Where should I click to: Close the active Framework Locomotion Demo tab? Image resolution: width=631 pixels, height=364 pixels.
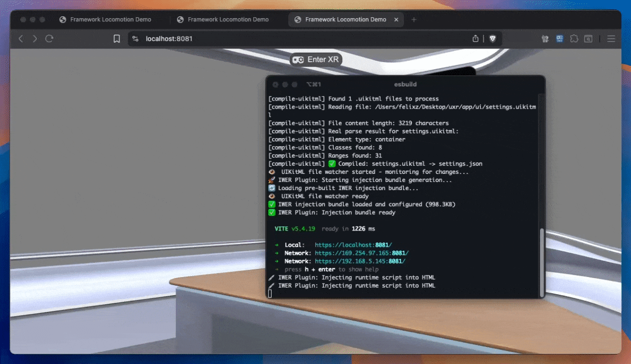(396, 20)
